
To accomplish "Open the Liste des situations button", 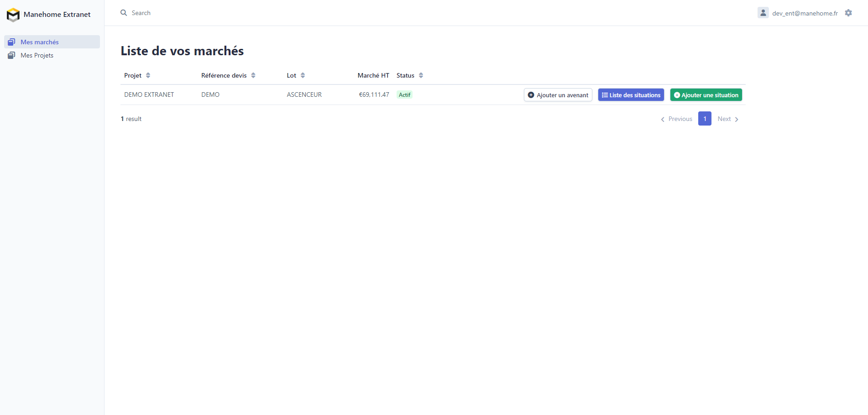I will click(631, 95).
